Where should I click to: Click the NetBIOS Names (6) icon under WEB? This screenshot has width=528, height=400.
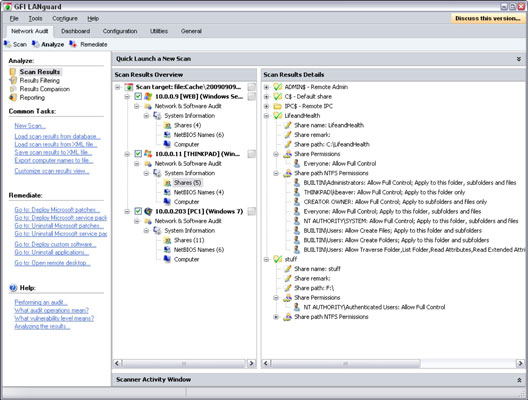[x=167, y=135]
